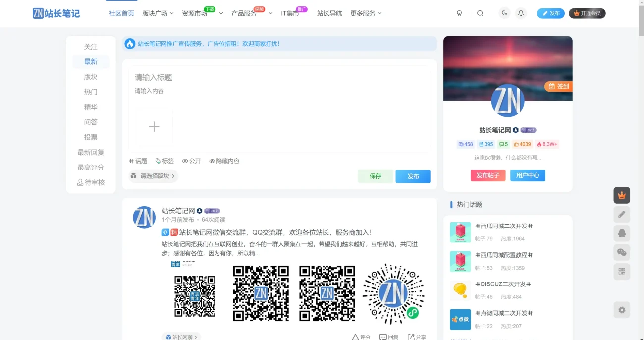The height and width of the screenshot is (340, 644).
Task: Expand the 版块广场 dropdown menu
Action: pos(158,13)
